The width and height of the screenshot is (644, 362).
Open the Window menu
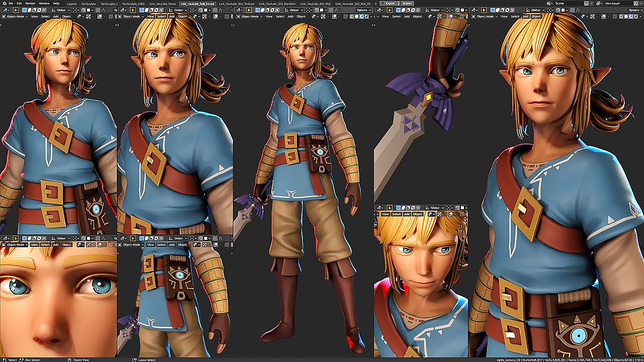[44, 3]
